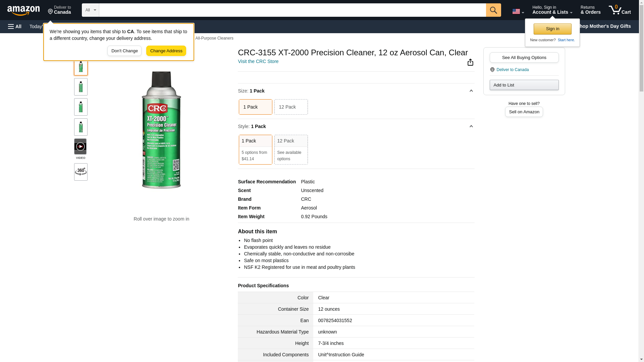
Task: Click the Change Address button
Action: tap(166, 51)
